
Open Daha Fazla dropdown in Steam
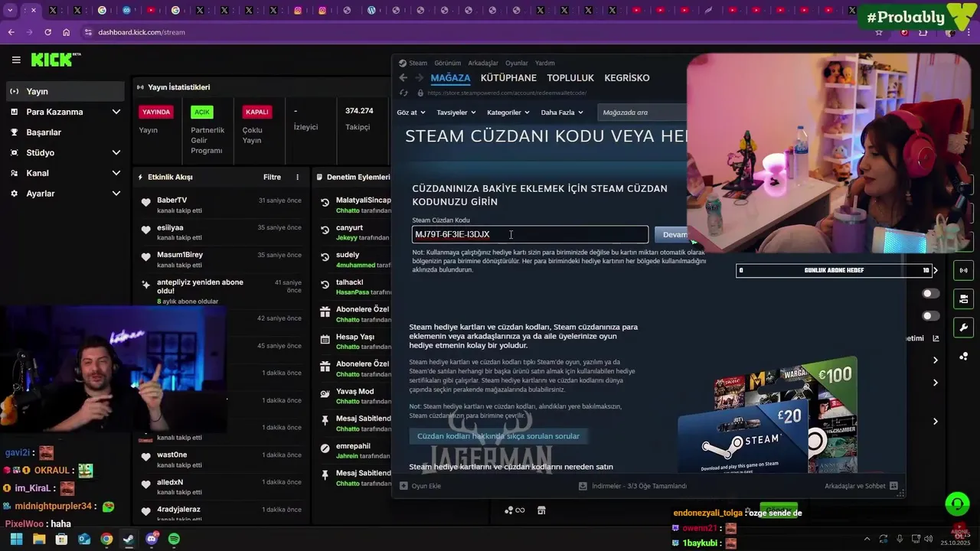[x=562, y=112]
